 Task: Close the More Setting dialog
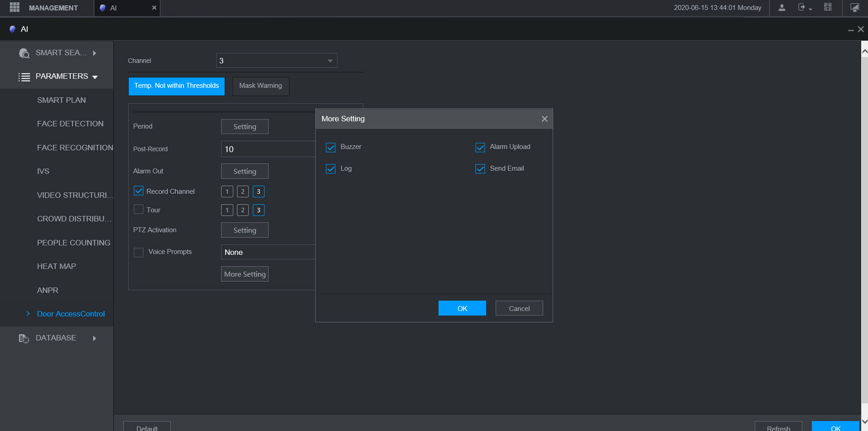click(x=545, y=119)
